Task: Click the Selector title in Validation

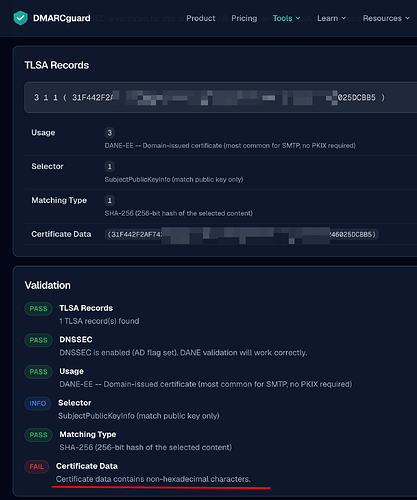Action: coord(75,403)
